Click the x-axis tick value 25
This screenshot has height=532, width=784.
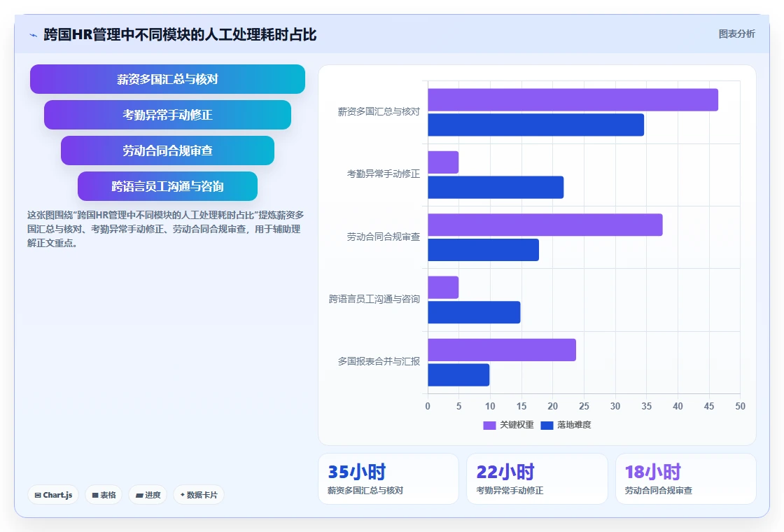pos(584,407)
